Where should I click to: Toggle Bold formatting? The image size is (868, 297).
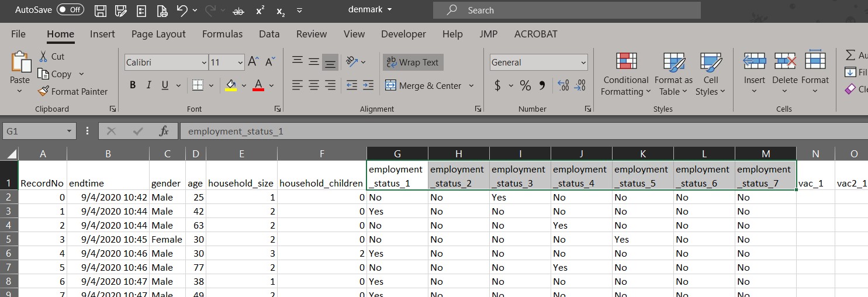pos(133,85)
